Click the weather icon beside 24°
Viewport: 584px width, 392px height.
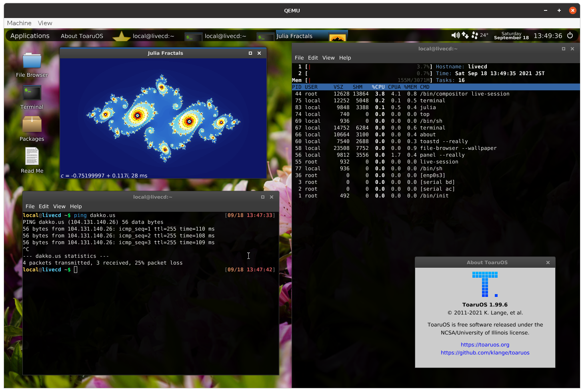point(475,35)
